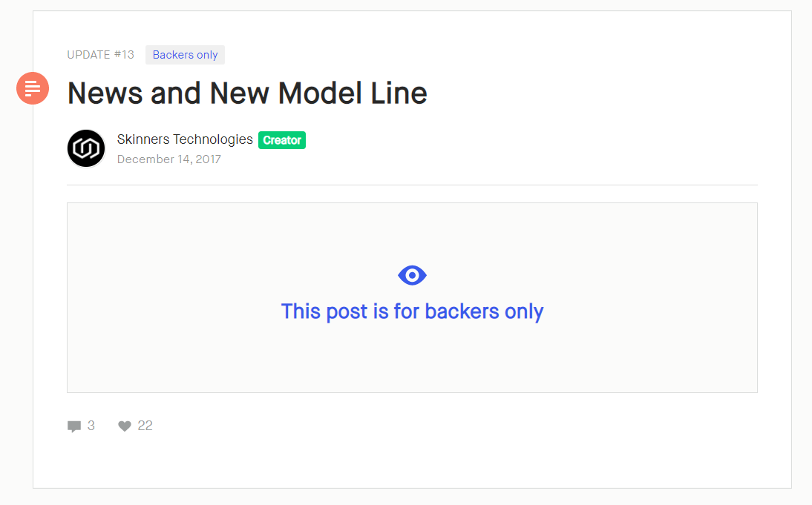Click the comment count of 3
812x505 pixels.
(91, 426)
